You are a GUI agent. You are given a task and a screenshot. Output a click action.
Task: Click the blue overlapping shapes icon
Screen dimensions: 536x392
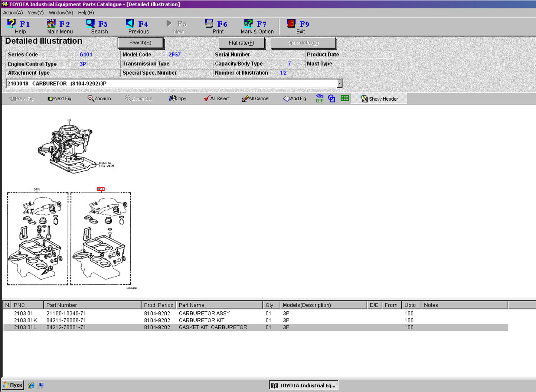click(x=332, y=99)
